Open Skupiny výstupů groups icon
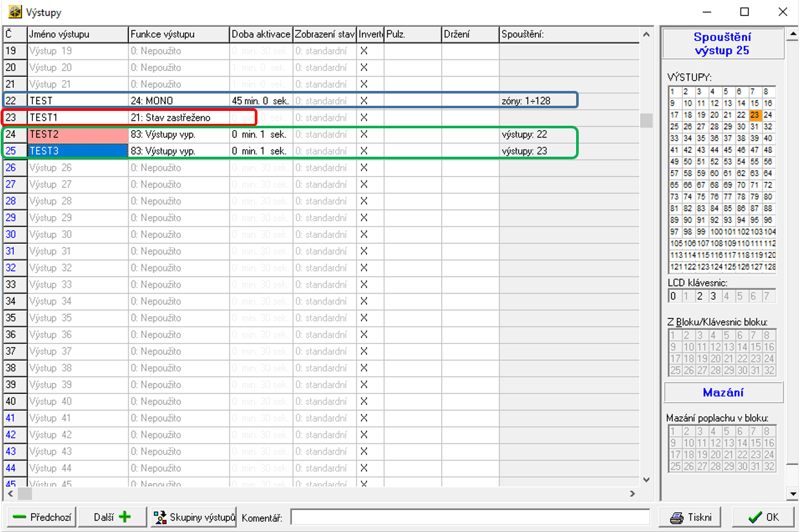Screen dimensions: 800x532 (160, 517)
